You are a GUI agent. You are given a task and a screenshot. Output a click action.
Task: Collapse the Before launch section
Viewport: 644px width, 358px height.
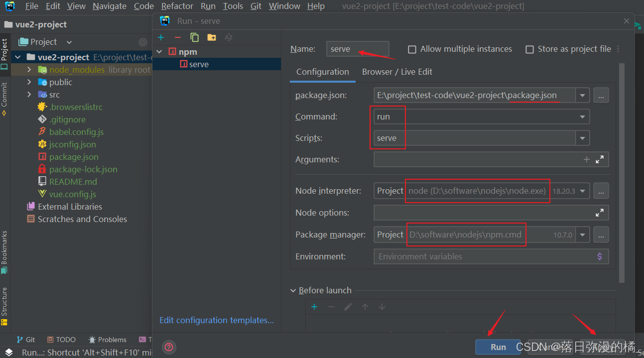[x=292, y=290]
